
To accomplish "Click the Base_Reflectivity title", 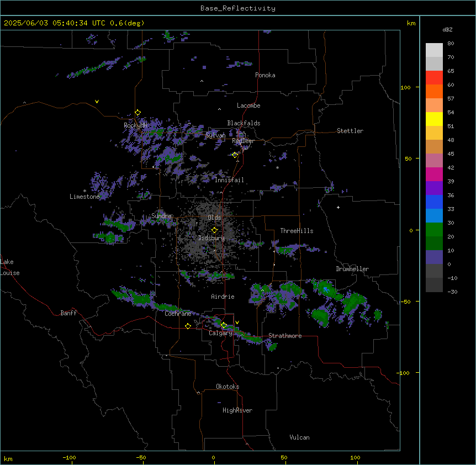I will (x=238, y=8).
